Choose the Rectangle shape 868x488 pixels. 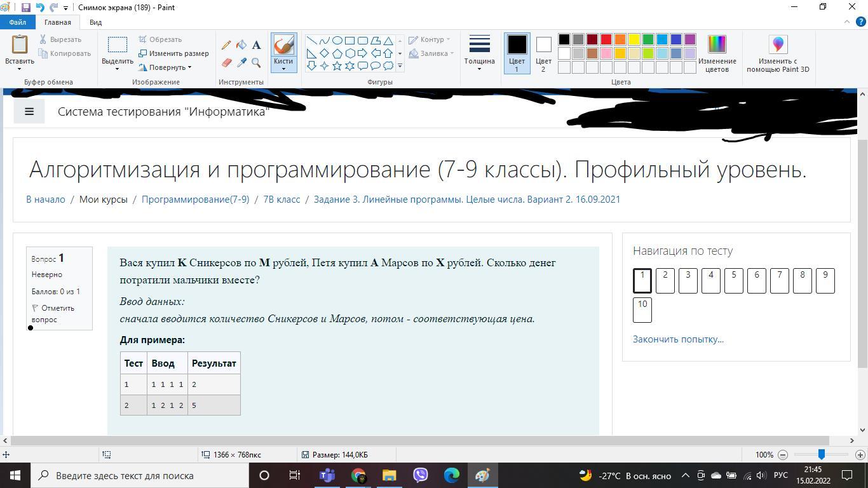click(x=349, y=41)
